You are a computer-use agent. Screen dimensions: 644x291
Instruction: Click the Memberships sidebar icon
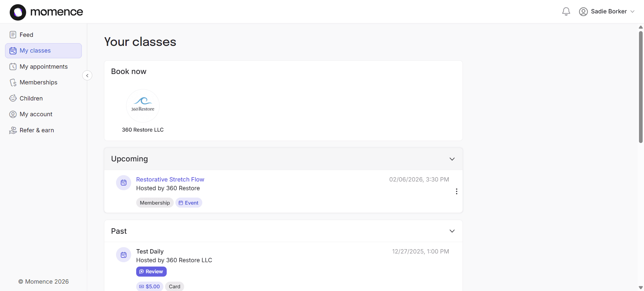tap(13, 82)
